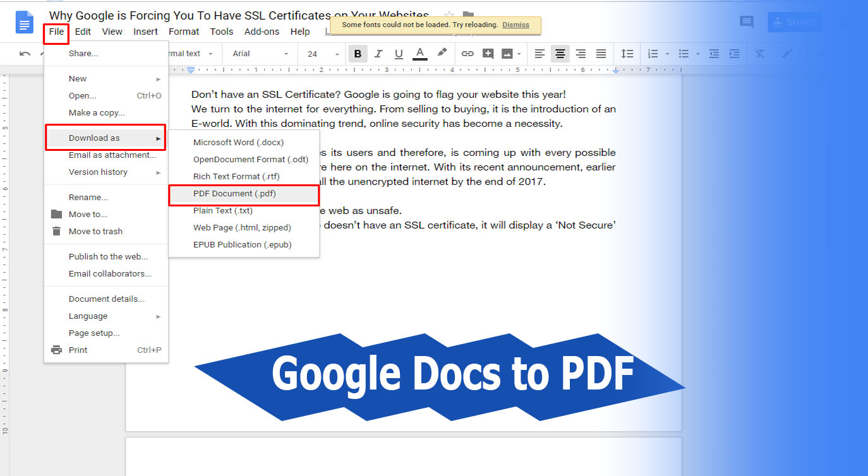Expand the Language submenu

coord(106,316)
